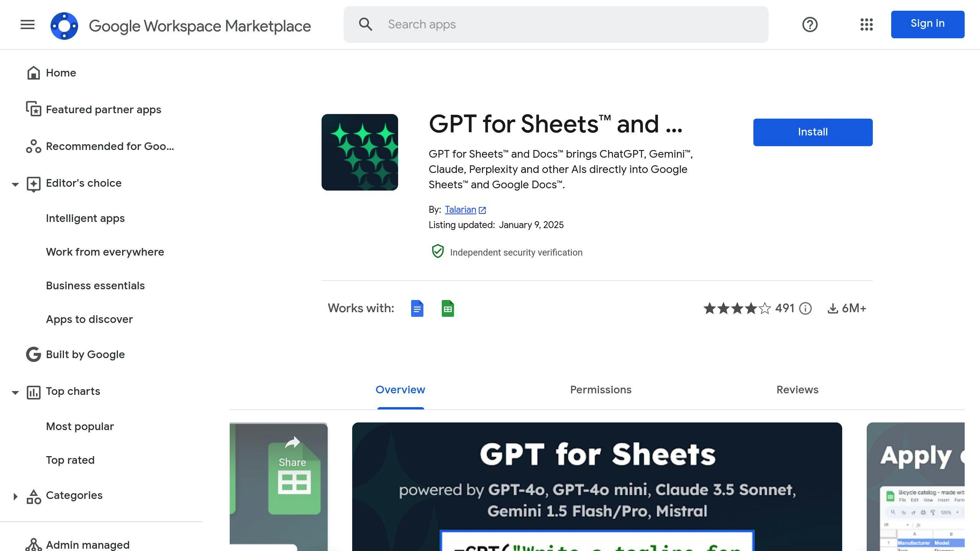Open Most popular chart
The width and height of the screenshot is (980, 551).
(80, 426)
